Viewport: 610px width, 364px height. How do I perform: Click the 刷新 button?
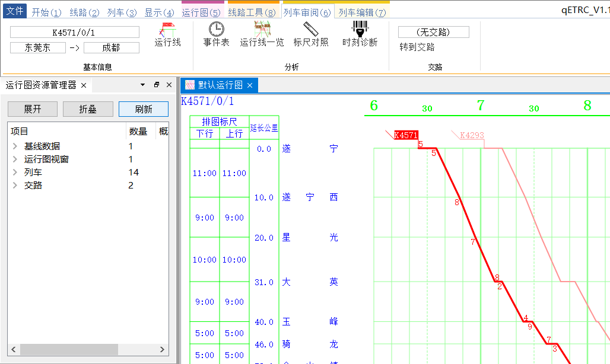pos(144,109)
